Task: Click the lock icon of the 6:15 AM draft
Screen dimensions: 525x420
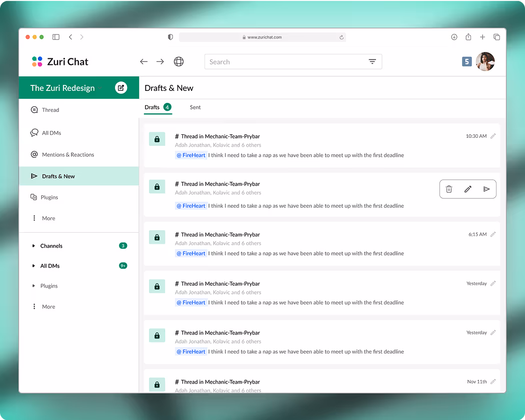Action: 157,237
